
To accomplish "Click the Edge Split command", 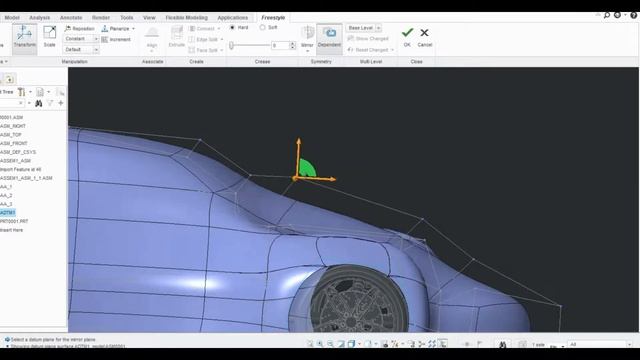I will (204, 40).
